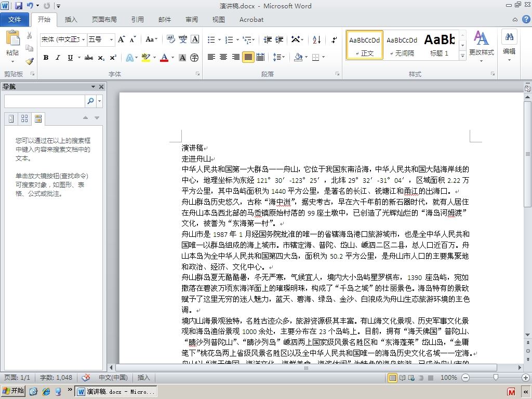Shrink the font size with A-down icon

pyautogui.click(x=132, y=39)
